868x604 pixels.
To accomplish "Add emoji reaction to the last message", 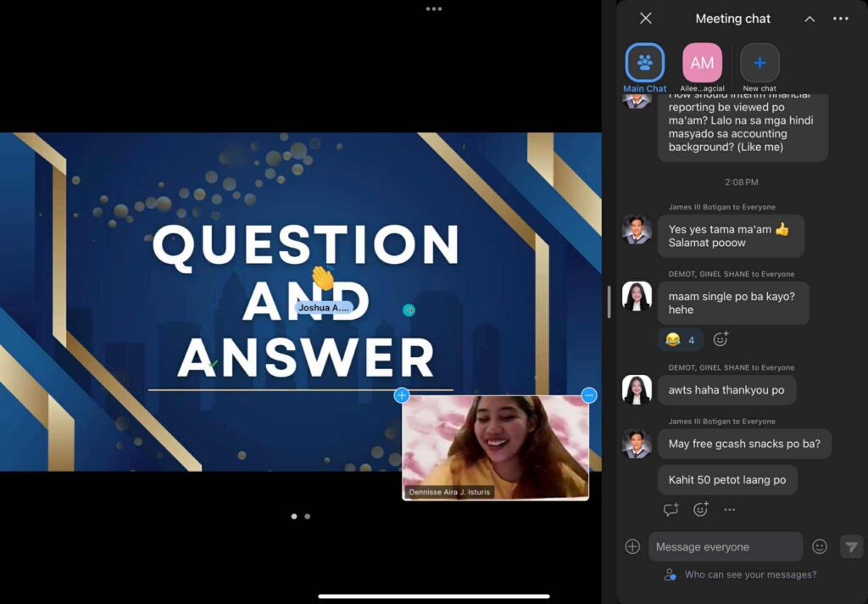I will (x=700, y=510).
